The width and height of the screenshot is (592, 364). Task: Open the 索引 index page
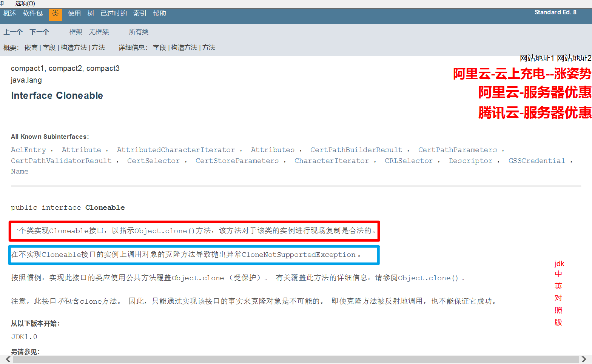[140, 14]
